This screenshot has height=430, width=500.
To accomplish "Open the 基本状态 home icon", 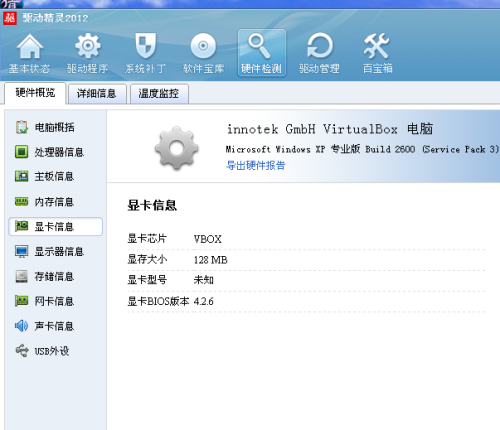I will 30,46.
